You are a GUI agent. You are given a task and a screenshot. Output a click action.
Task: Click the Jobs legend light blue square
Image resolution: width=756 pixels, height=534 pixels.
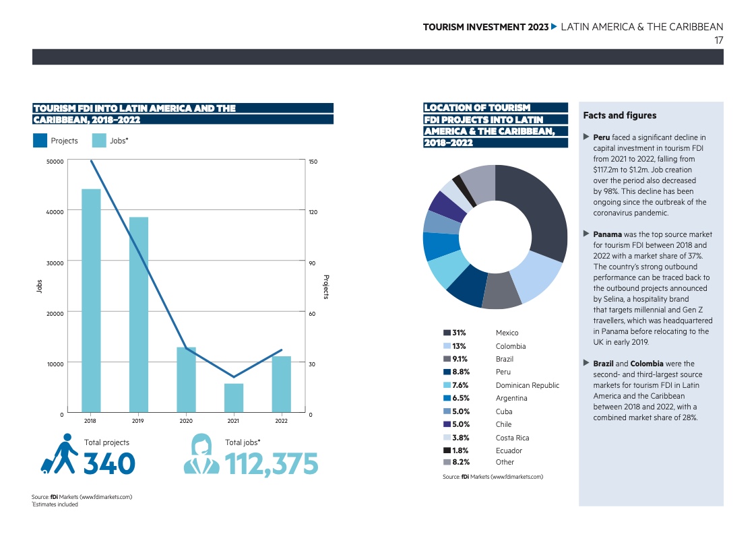(x=99, y=141)
